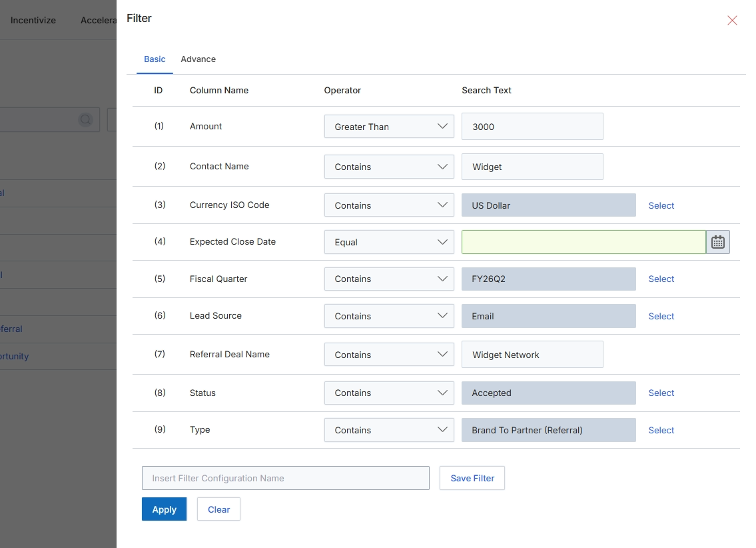This screenshot has height=548, width=756.
Task: Click Select link for Status
Action: click(661, 393)
